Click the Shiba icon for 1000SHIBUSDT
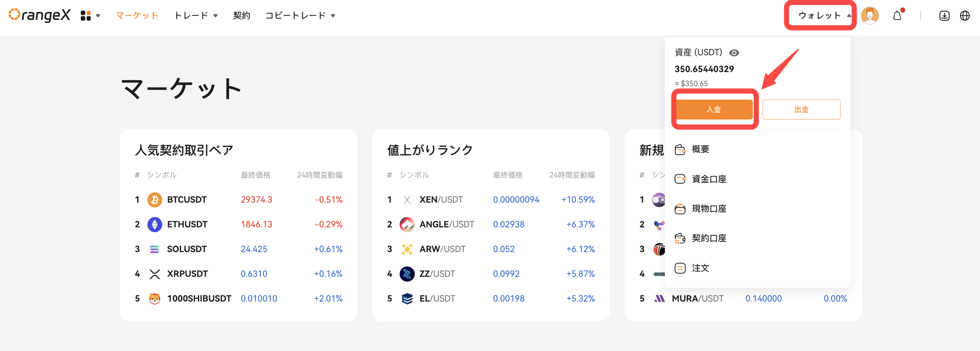Image resolution: width=980 pixels, height=351 pixels. (x=155, y=298)
